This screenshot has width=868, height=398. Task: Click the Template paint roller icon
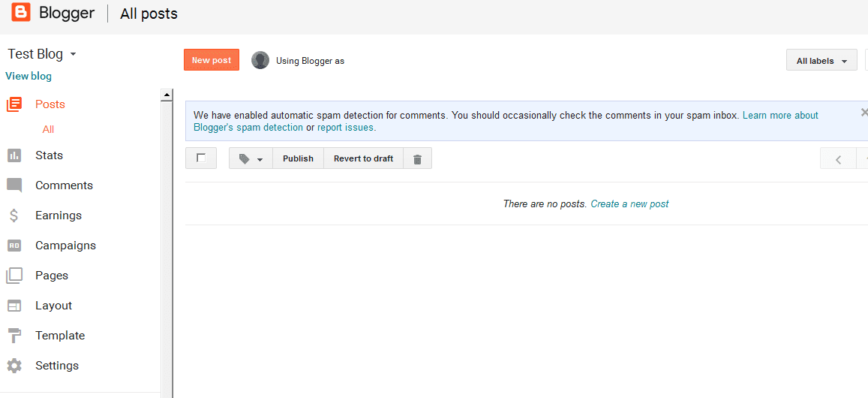(x=14, y=336)
